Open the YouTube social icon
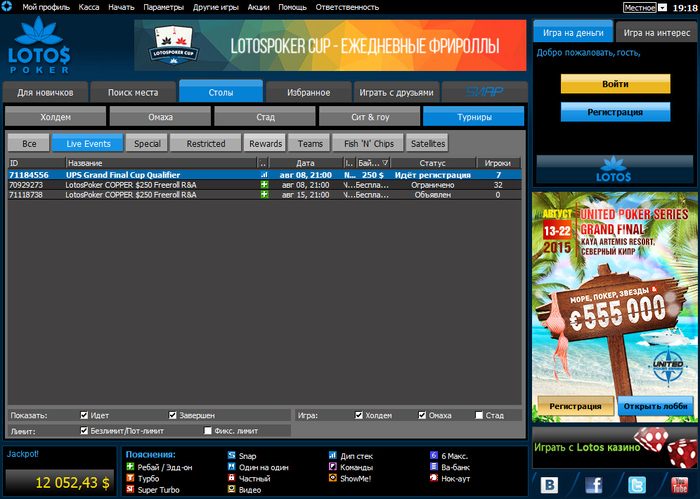Viewport: 700px width, 499px height. pyautogui.click(x=680, y=485)
